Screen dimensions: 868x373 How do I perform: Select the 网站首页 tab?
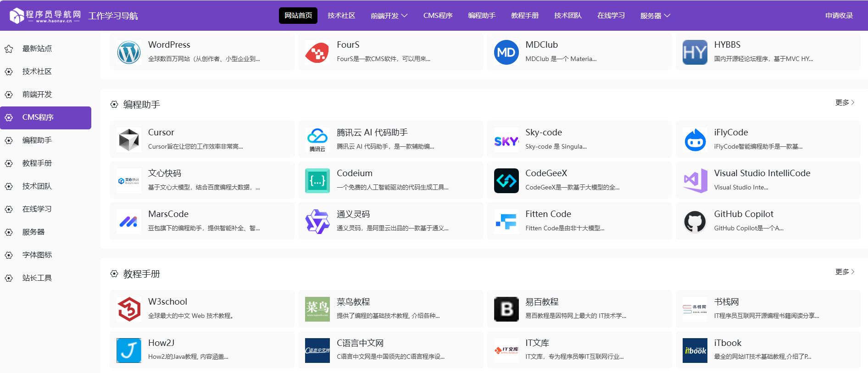pos(298,16)
